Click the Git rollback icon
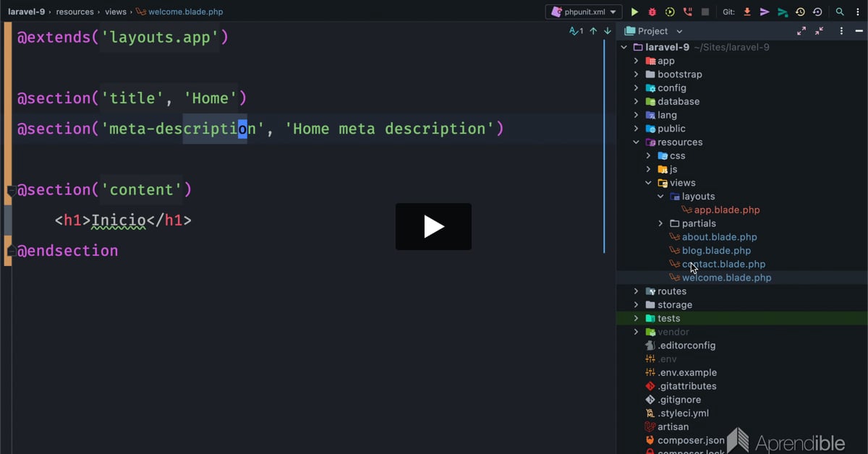 817,12
